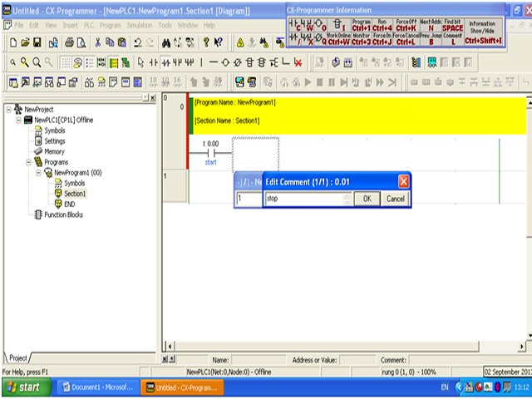Confirm the comment with OK button

pos(367,199)
